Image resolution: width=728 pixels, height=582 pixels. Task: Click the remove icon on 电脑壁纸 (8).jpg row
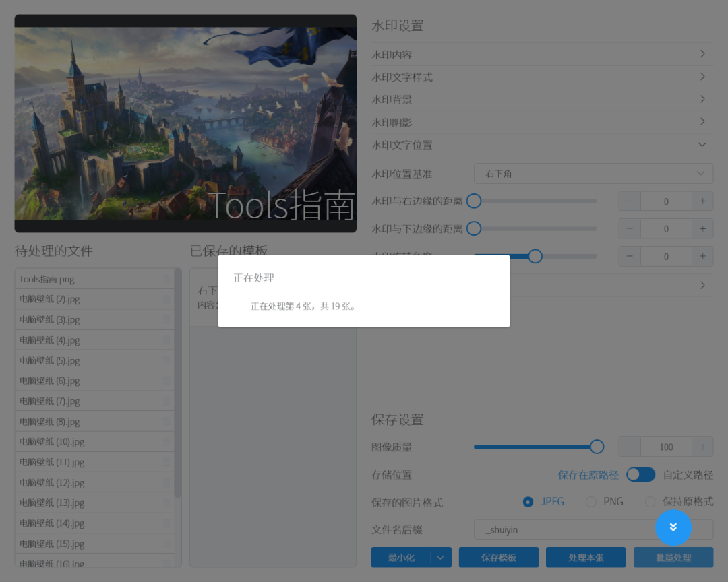(x=166, y=422)
